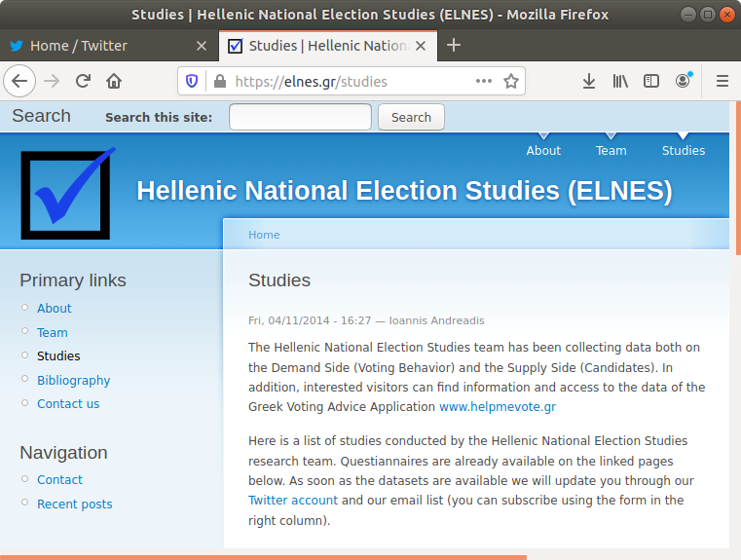Image resolution: width=741 pixels, height=560 pixels.
Task: Open the Bibliography link
Action: pyautogui.click(x=74, y=381)
